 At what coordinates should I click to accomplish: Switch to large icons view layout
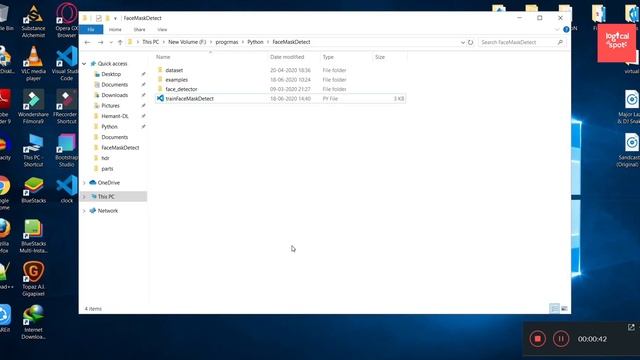564,309
